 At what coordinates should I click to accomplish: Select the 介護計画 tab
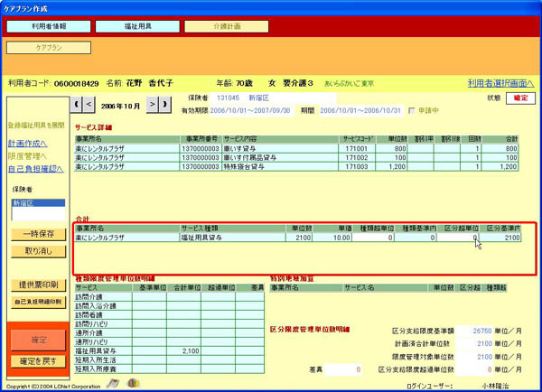(x=227, y=26)
